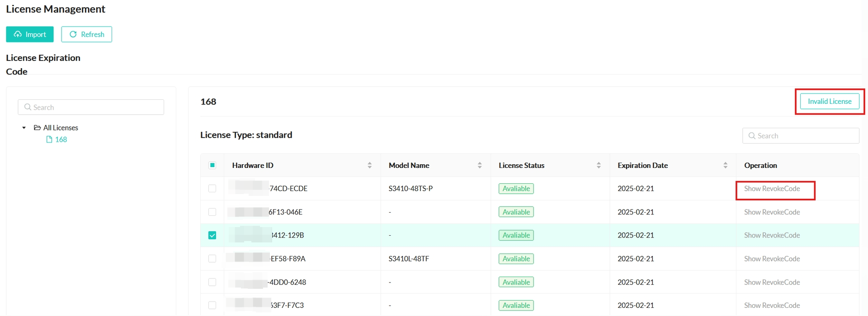Viewport: 868px width, 316px height.
Task: Check the row ending EF58-F89A
Action: (x=212, y=259)
